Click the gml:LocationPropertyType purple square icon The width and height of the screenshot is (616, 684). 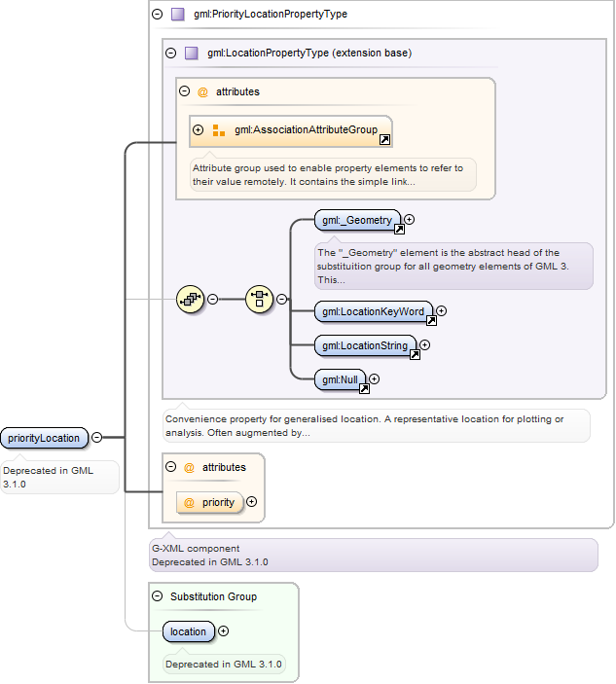192,54
